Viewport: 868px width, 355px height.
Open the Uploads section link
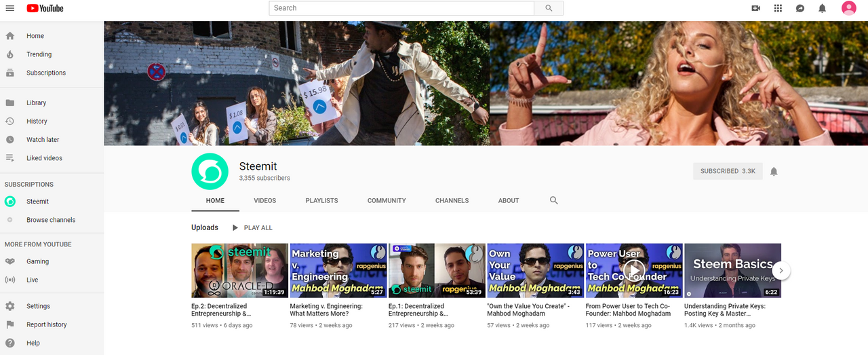click(x=205, y=227)
